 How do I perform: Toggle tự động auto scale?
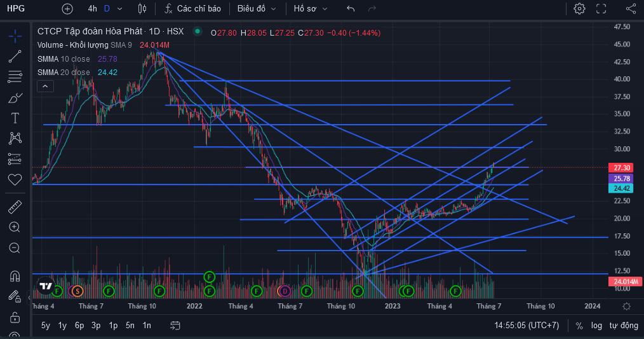(624, 326)
